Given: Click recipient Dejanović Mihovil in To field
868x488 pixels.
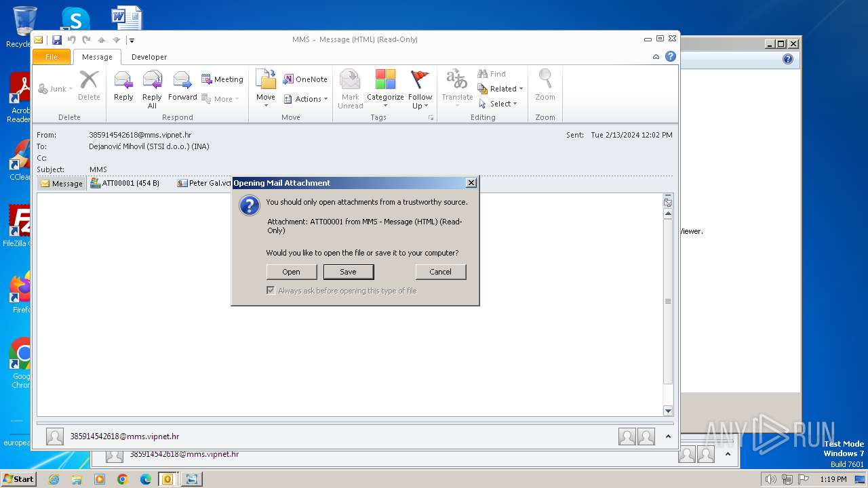Looking at the screenshot, I should pos(149,146).
